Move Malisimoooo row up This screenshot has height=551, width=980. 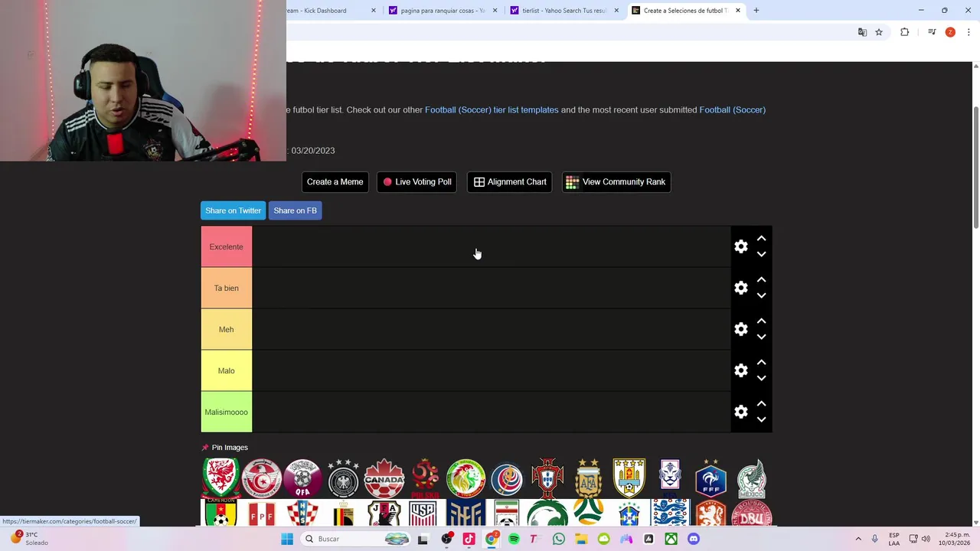pyautogui.click(x=761, y=404)
